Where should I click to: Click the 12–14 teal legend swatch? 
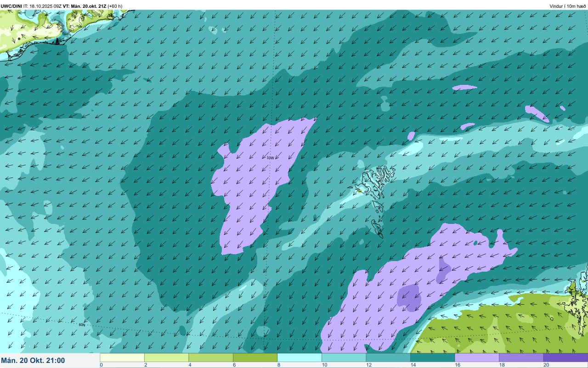tap(388, 357)
